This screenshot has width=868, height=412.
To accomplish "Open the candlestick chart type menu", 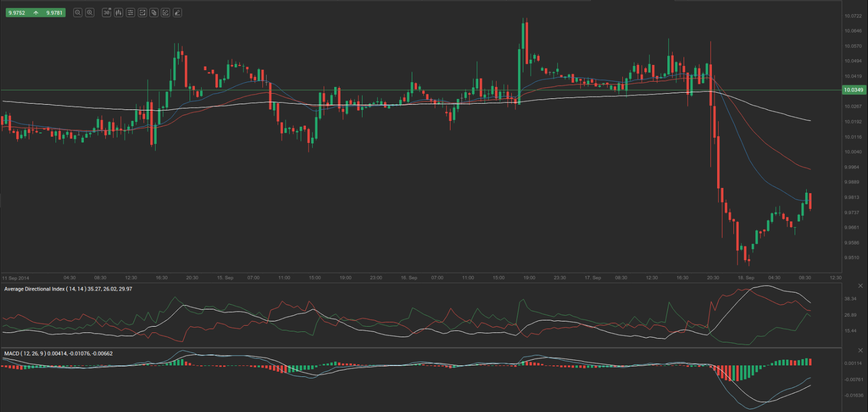I will [118, 13].
